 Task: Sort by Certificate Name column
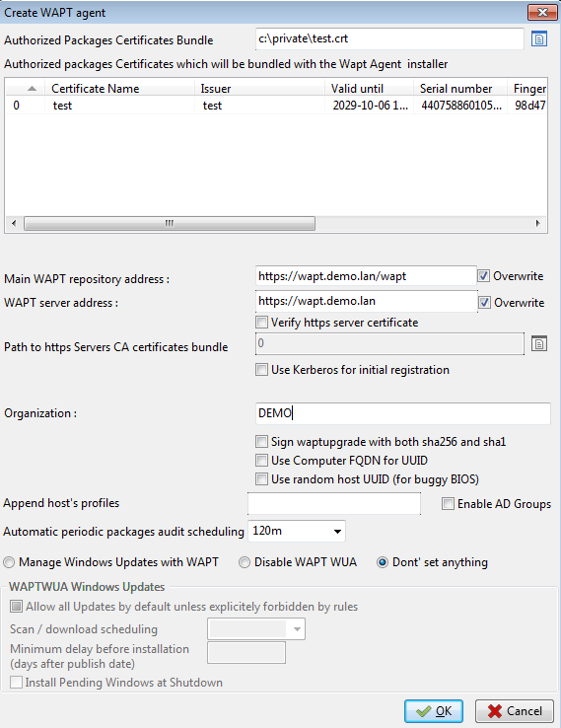pos(119,88)
